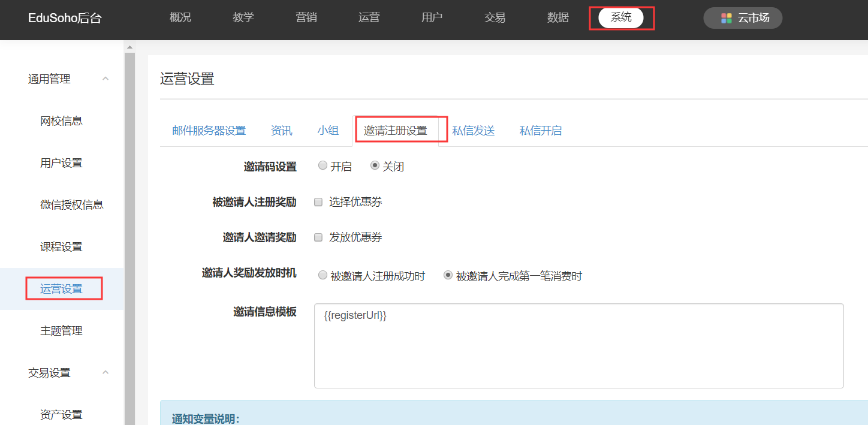Check the 选择优惠券 checkbox

point(319,202)
